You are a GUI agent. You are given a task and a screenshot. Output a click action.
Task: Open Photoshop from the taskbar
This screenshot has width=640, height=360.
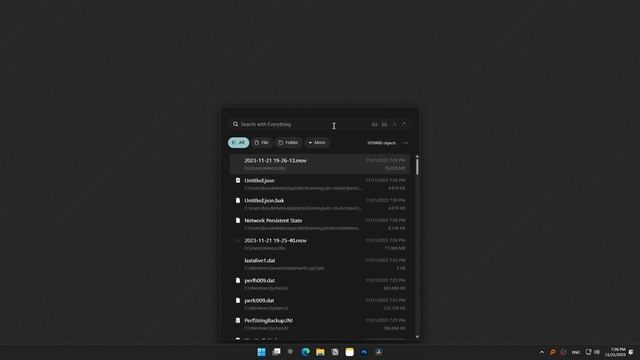[364, 352]
